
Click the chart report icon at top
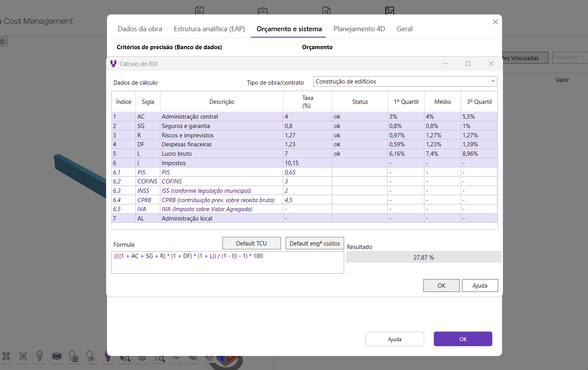(x=389, y=10)
